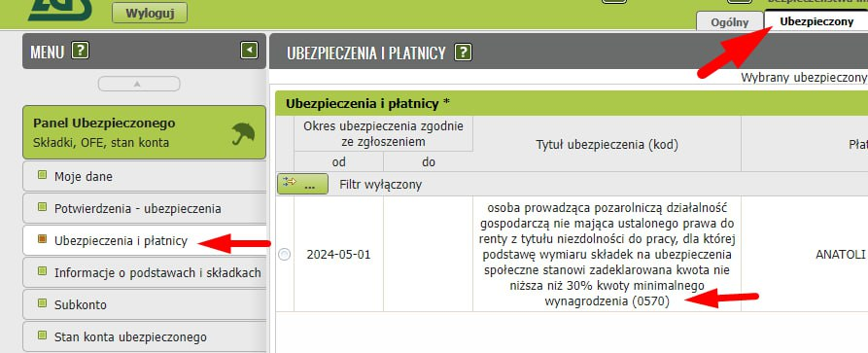Image resolution: width=868 pixels, height=353 pixels.
Task: Click the insurance title text ending with (0570)
Action: coord(607,255)
